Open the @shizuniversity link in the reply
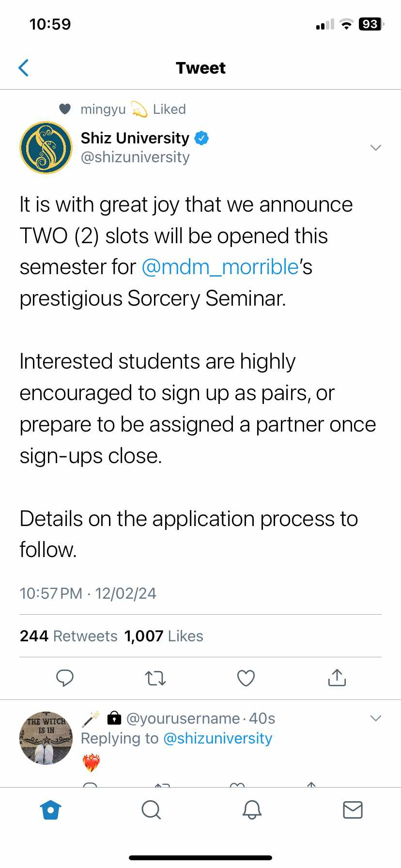 coord(218,738)
